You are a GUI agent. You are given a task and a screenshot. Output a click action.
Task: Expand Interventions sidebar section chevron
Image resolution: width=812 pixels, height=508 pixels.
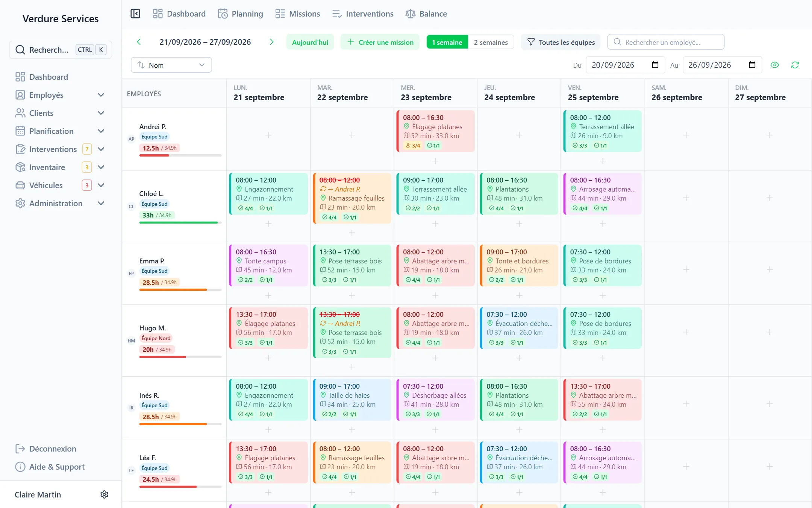point(101,149)
